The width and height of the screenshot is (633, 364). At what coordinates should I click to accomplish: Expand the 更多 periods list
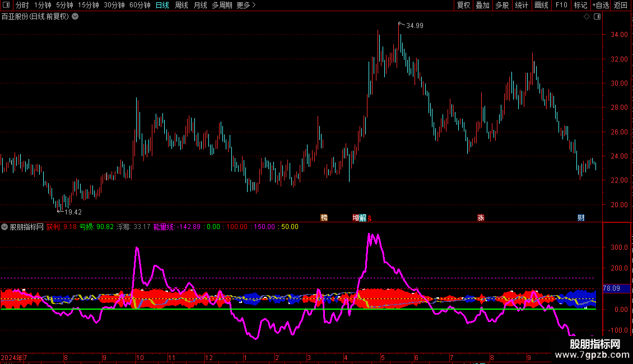(x=246, y=6)
